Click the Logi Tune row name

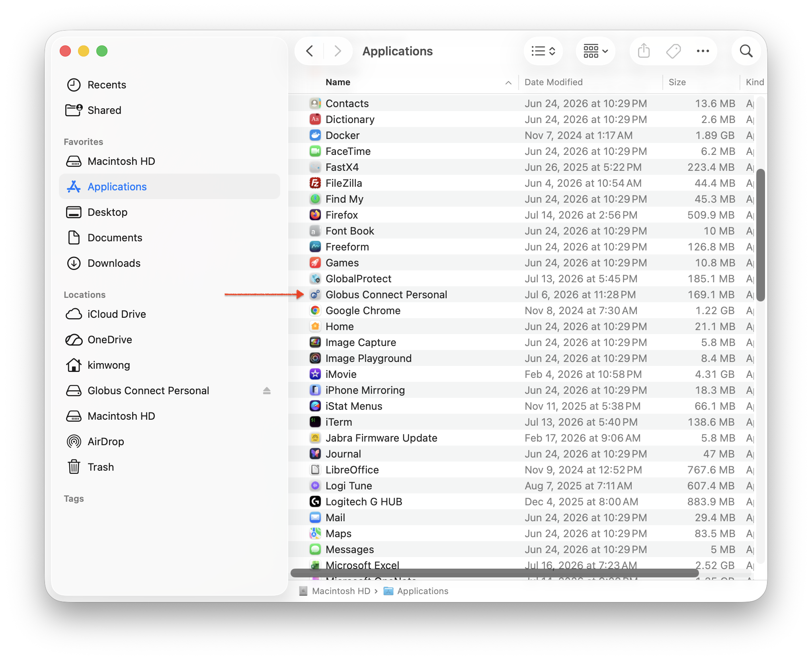(x=349, y=486)
